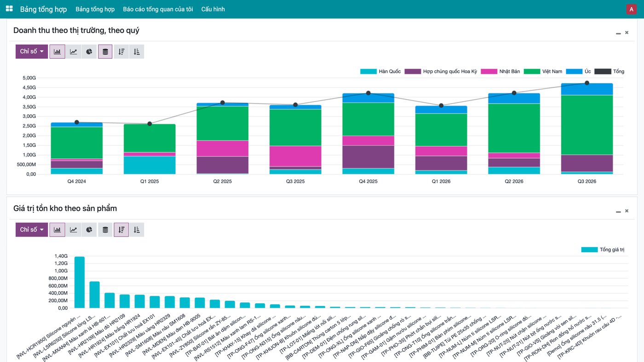This screenshot has width=644, height=362.
Task: Open Chỉ số dropdown in inventory chart
Action: pos(32,230)
